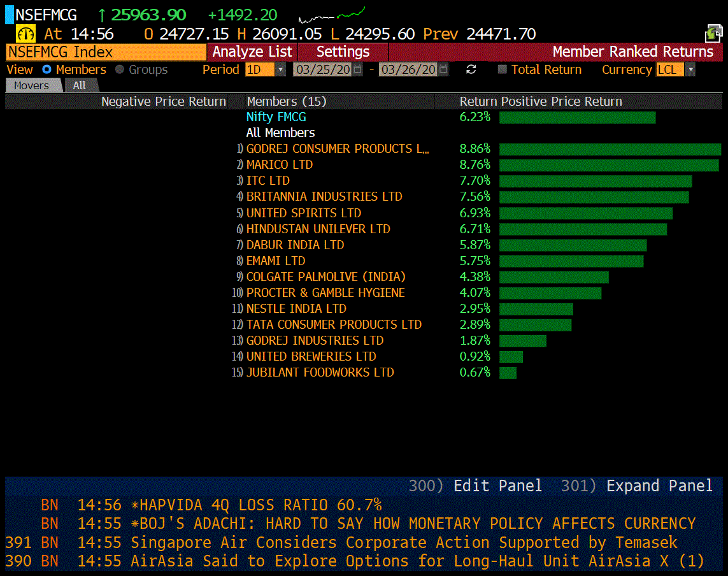Open the Analyze List menu
Screen dimensions: 728x576
tap(252, 52)
